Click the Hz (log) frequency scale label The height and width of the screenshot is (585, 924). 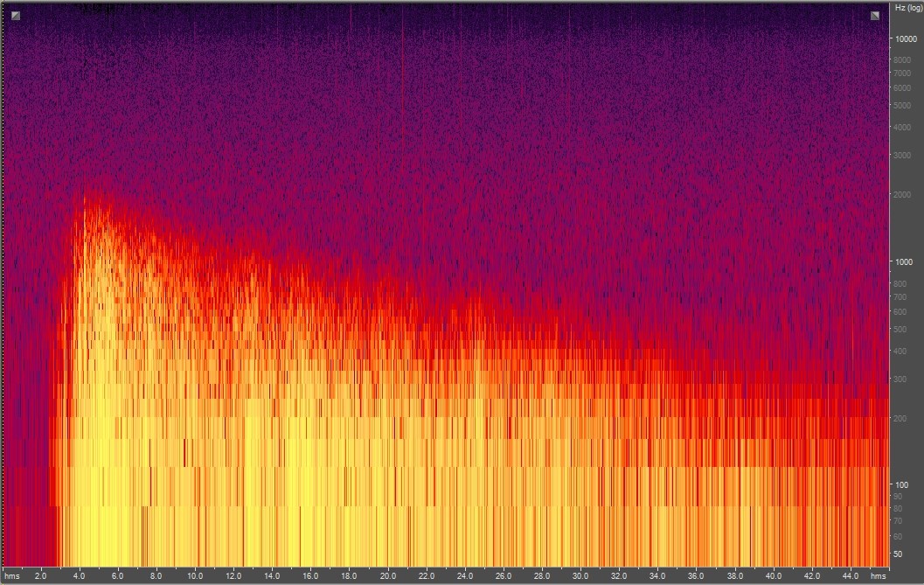tap(907, 8)
